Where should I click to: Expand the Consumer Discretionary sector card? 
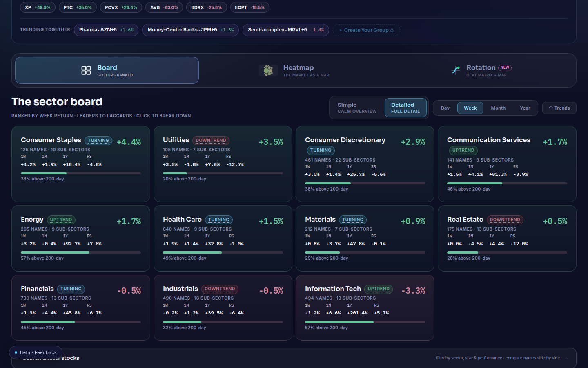point(365,164)
